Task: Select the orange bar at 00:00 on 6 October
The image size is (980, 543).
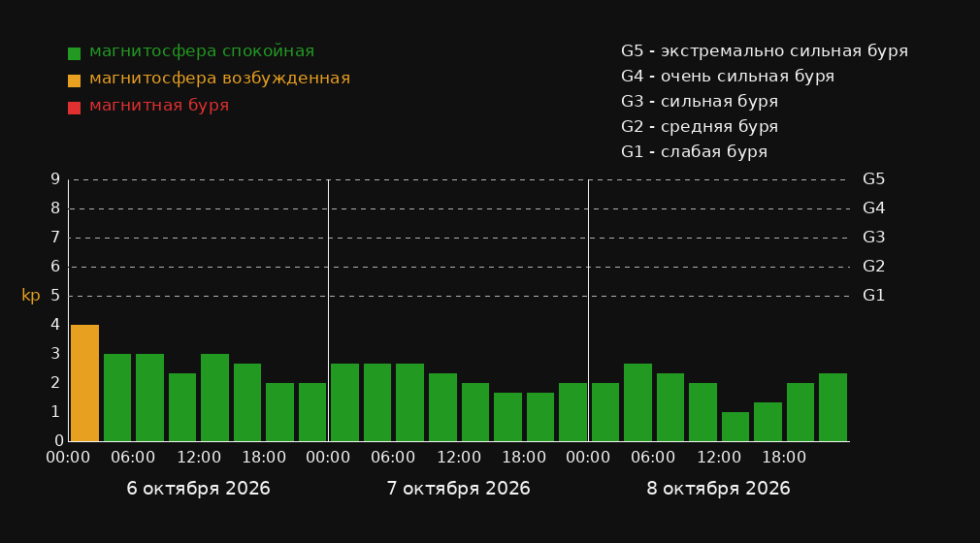Action: pyautogui.click(x=85, y=383)
